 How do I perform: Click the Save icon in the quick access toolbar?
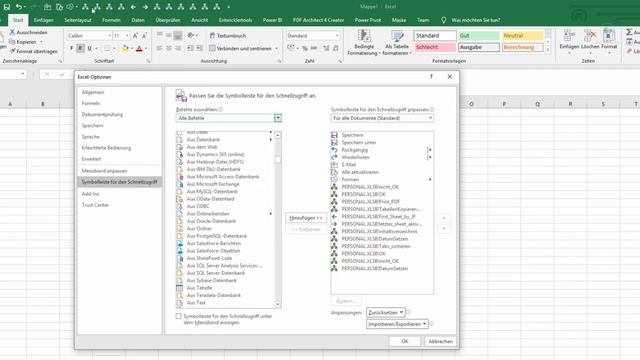[7, 7]
